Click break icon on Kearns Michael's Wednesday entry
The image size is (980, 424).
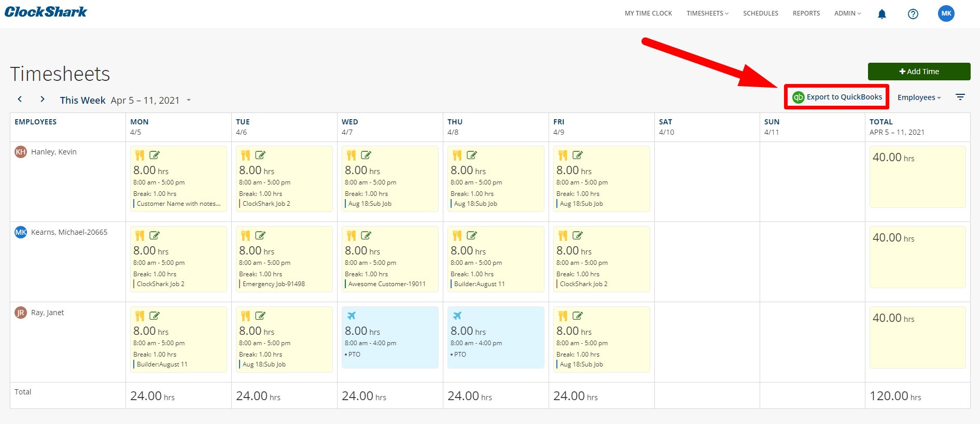[x=351, y=235]
